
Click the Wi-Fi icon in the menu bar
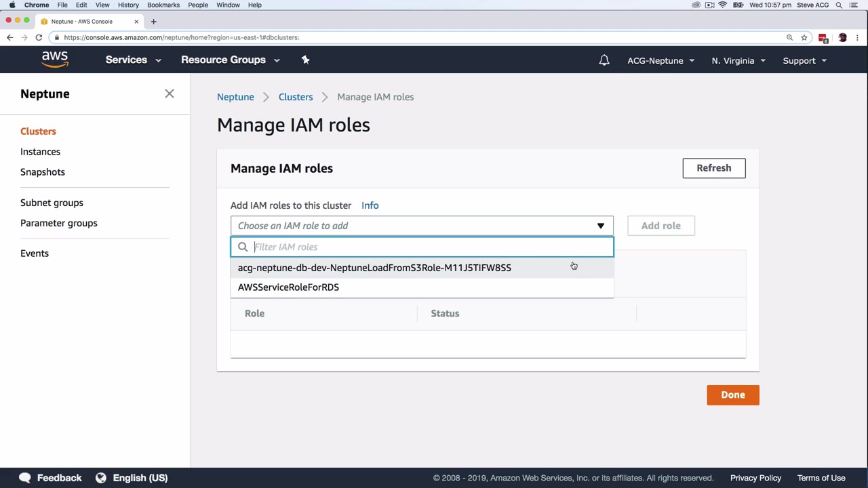[723, 5]
